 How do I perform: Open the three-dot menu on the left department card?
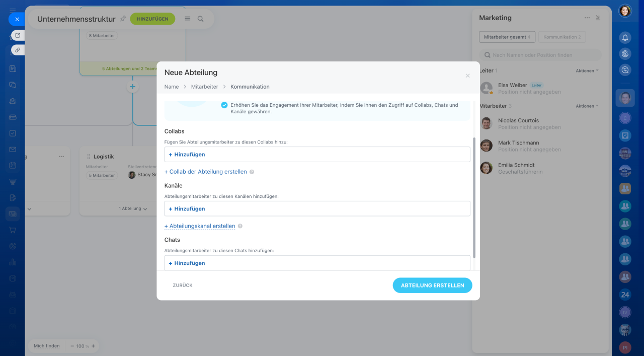click(x=61, y=157)
